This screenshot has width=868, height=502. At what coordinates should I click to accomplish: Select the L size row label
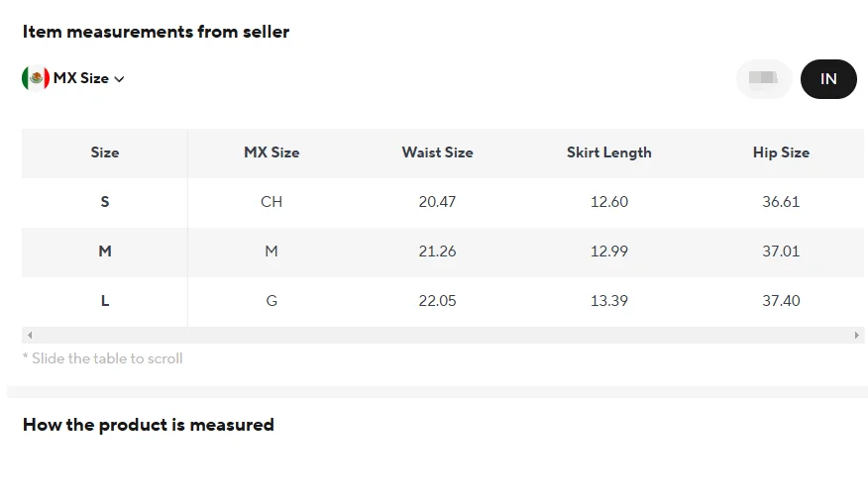coord(105,301)
